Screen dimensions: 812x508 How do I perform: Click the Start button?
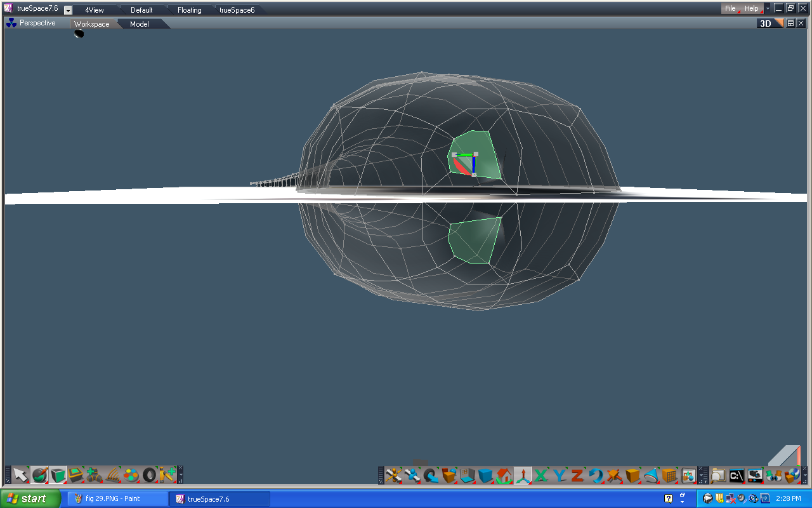29,498
